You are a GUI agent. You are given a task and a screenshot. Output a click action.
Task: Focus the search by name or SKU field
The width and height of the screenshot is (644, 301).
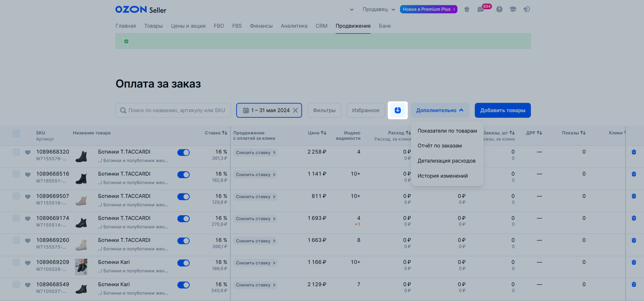[x=173, y=110]
